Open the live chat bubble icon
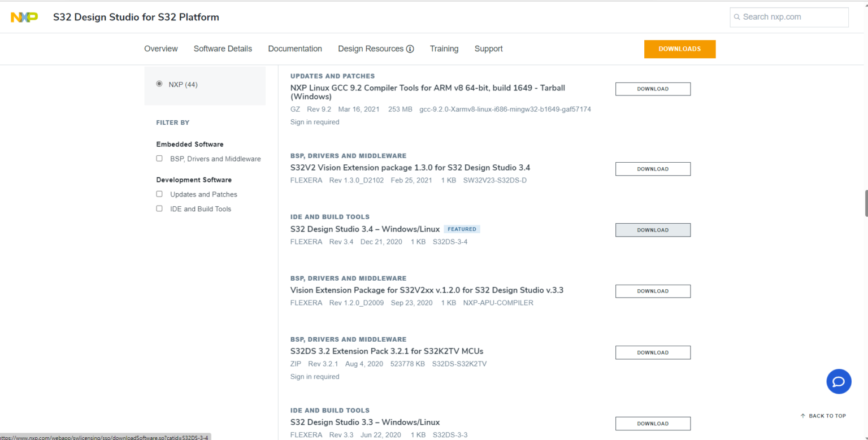The width and height of the screenshot is (868, 440). coord(839,382)
